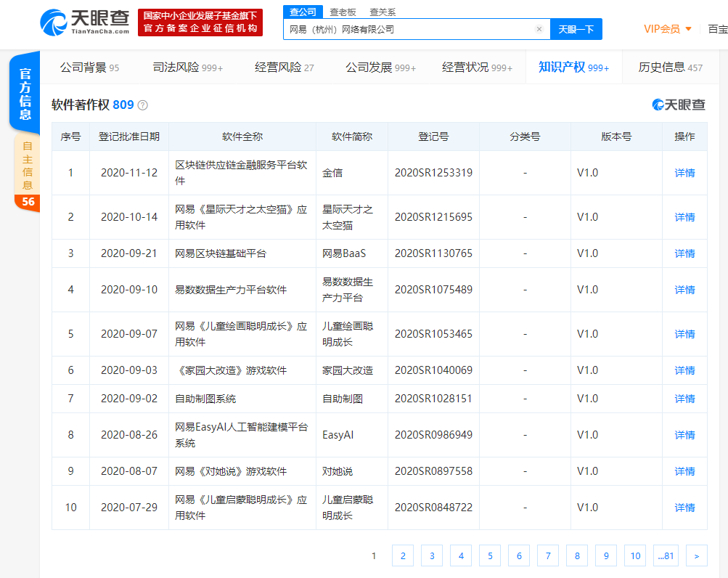Open 详情 for 网易区块链基础平台 row

[684, 253]
